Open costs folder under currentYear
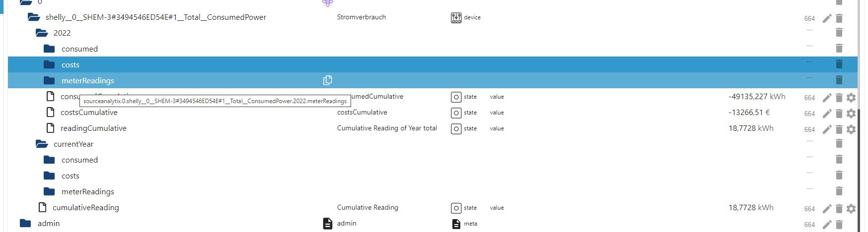The height and width of the screenshot is (232, 868). point(70,176)
